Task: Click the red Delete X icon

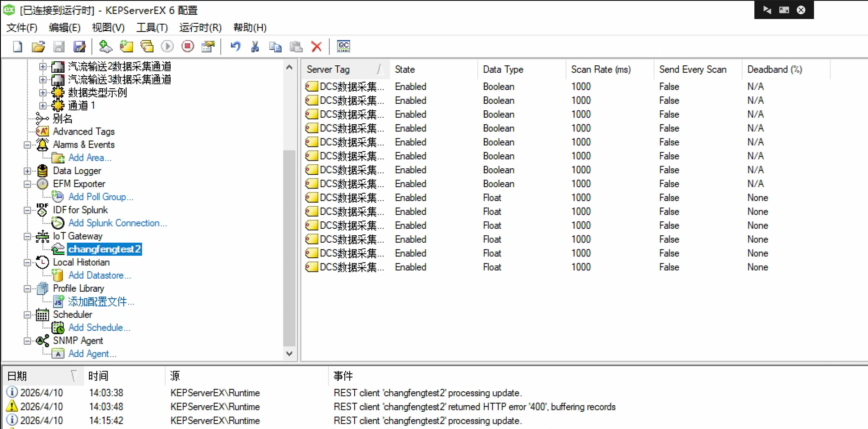Action: tap(317, 46)
